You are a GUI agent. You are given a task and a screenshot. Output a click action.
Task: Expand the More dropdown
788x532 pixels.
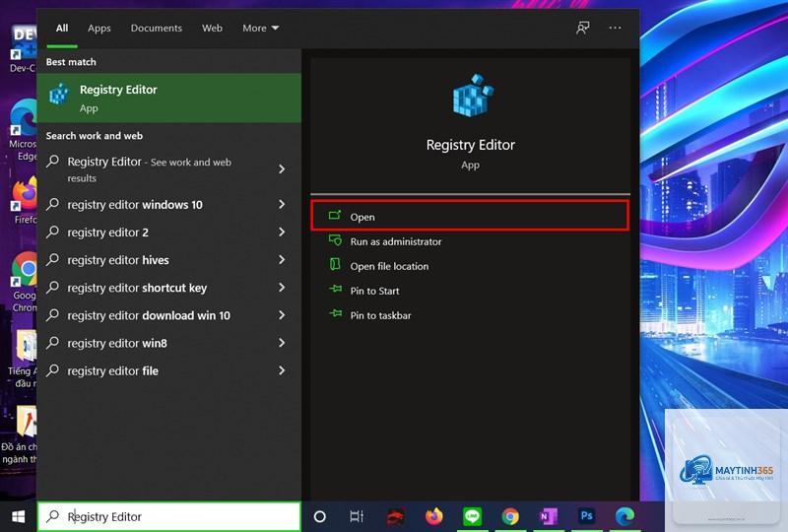click(260, 29)
